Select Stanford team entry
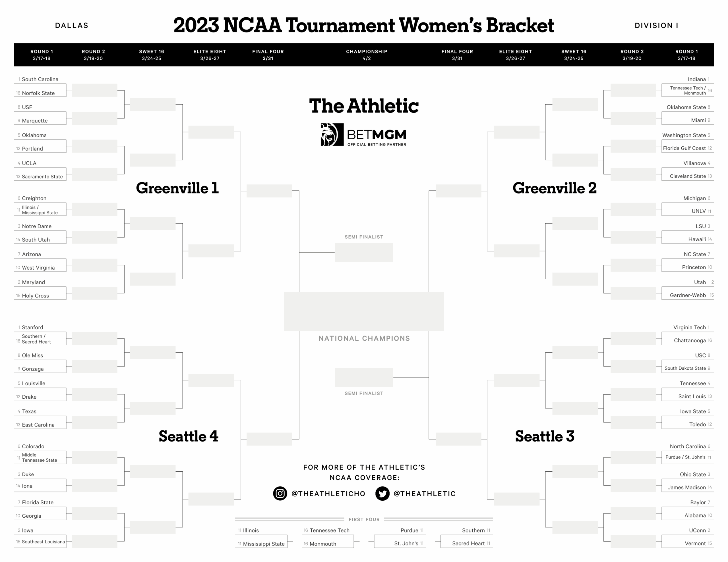Screen dimensions: 728x562 point(32,328)
